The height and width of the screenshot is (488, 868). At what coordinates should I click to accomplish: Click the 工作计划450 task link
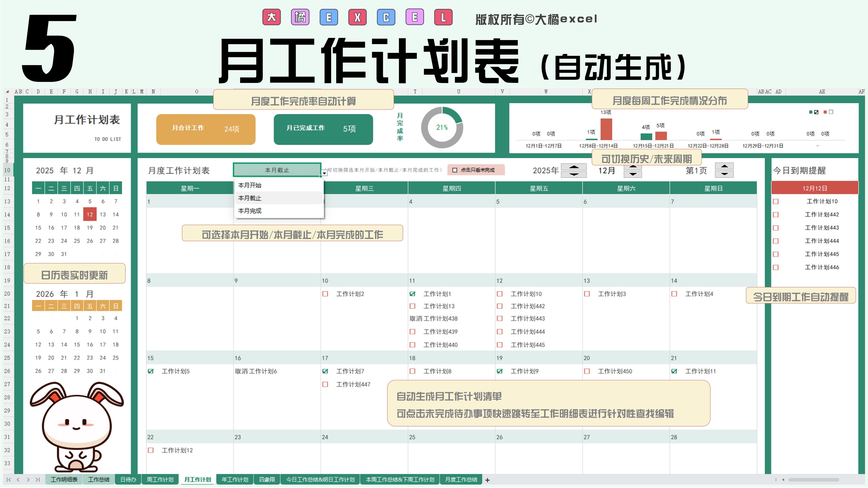(x=615, y=371)
